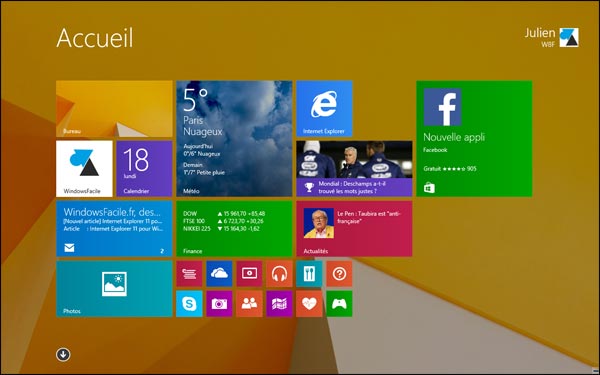
Task: Open the Facebook Nouvelle appli store tile
Action: (474, 139)
